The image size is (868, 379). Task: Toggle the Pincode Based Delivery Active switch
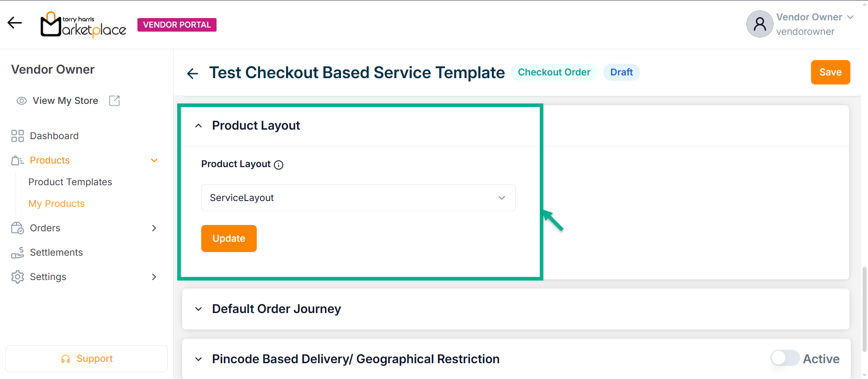click(785, 358)
